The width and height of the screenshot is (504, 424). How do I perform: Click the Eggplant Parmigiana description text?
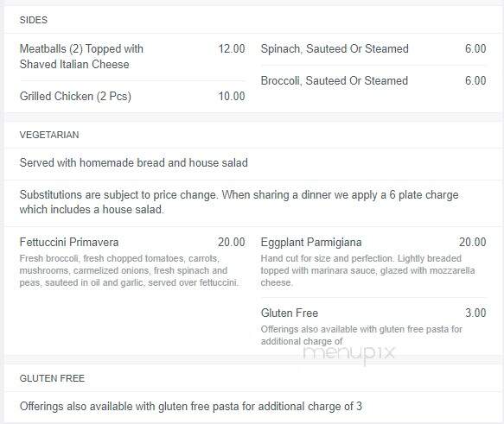pos(367,270)
